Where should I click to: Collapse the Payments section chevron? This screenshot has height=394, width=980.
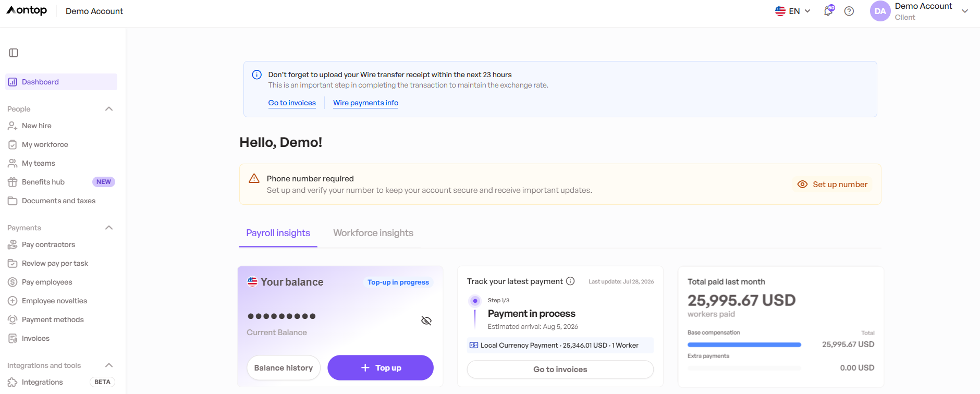[x=109, y=228]
